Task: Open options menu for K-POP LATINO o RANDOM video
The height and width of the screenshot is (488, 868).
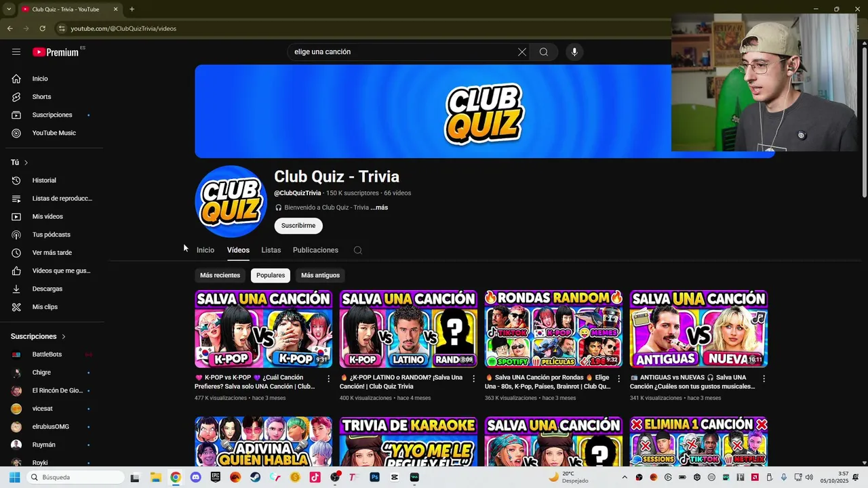Action: coord(474,378)
